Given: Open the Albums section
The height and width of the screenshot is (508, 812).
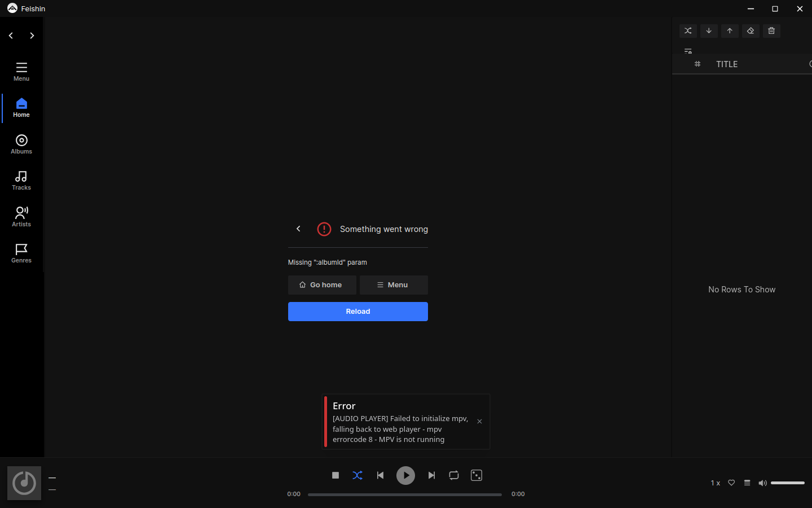Looking at the screenshot, I should pos(21,144).
